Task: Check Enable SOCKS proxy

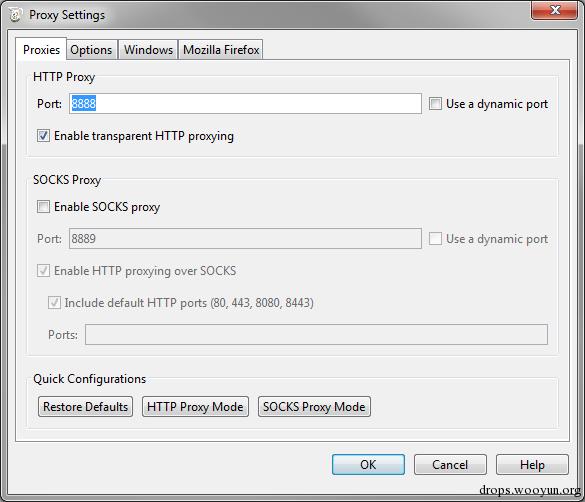Action: click(x=43, y=206)
